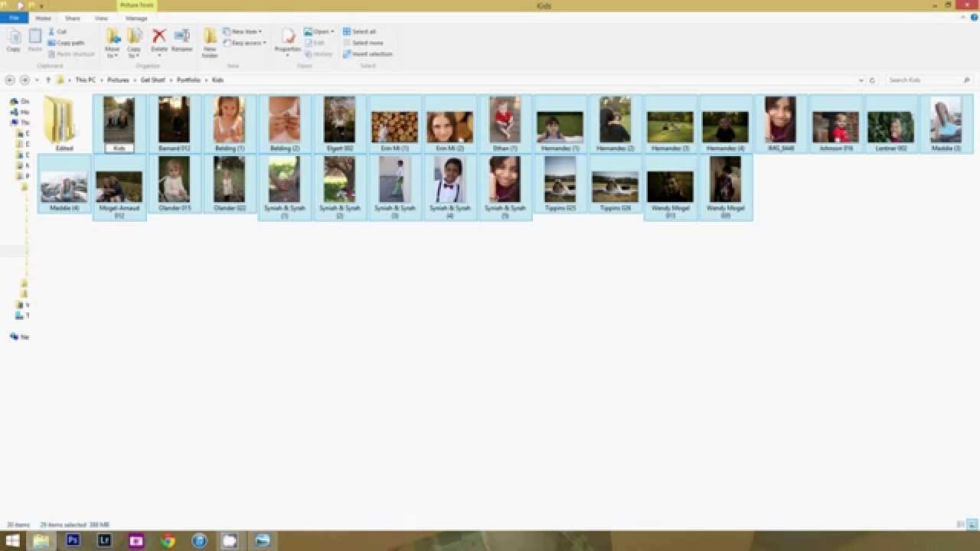Click Select none in ribbon
The width and height of the screenshot is (980, 551).
coord(363,43)
